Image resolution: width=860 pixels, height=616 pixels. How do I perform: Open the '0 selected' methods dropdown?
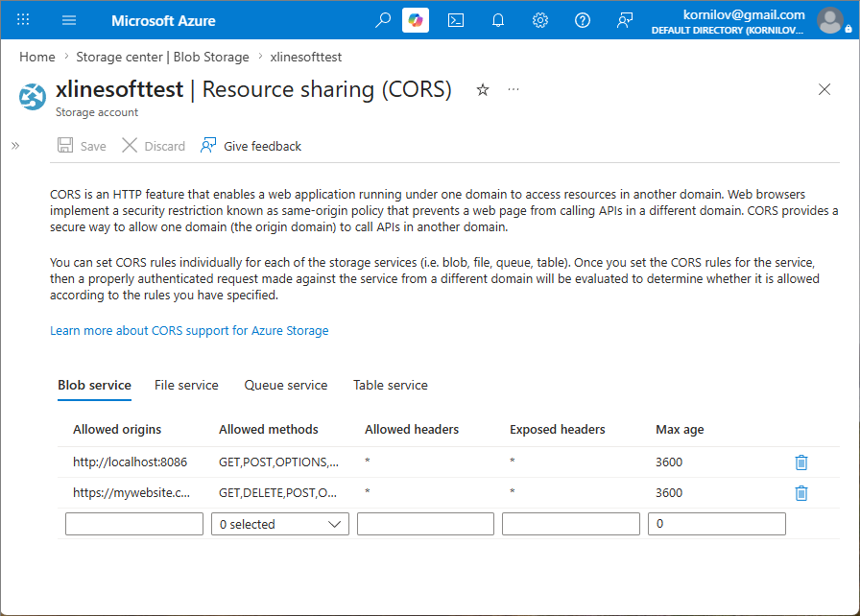[280, 524]
